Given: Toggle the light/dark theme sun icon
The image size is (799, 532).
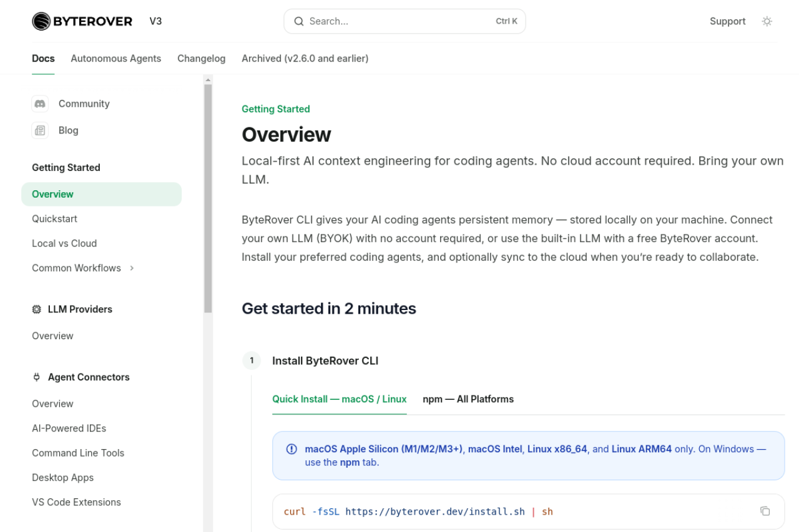Looking at the screenshot, I should 767,21.
